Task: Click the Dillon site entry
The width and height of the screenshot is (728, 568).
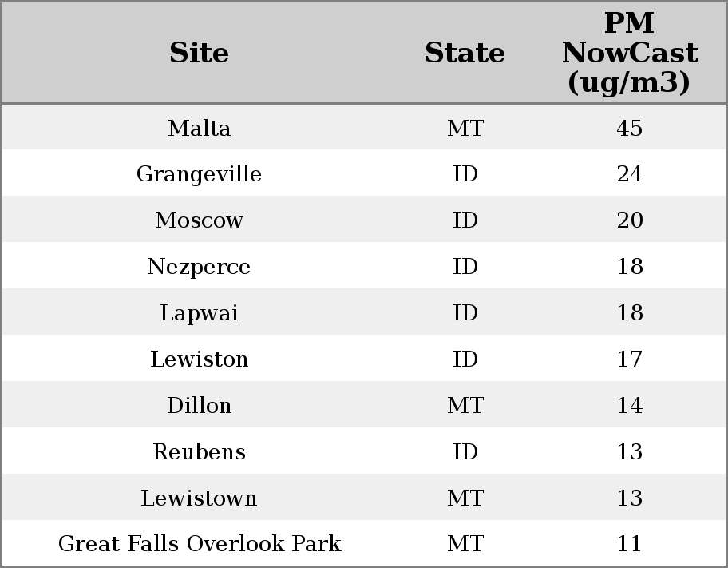Action: [199, 406]
